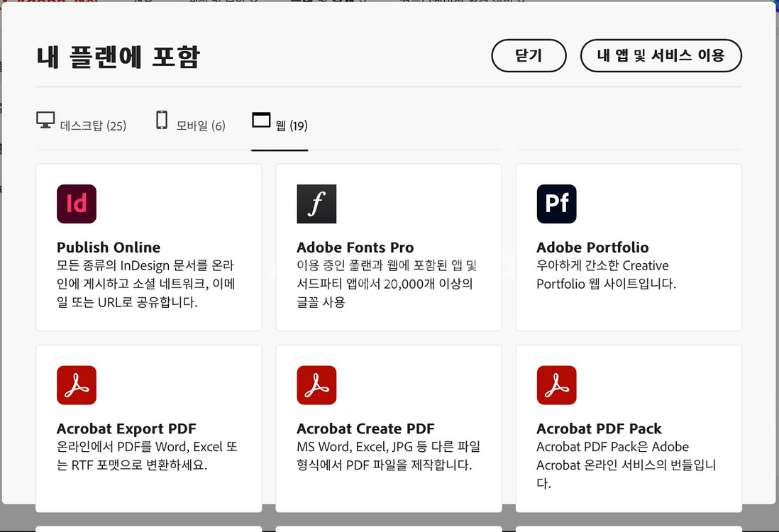
Task: Click the Adobe Portfolio description text
Action: coord(606,275)
